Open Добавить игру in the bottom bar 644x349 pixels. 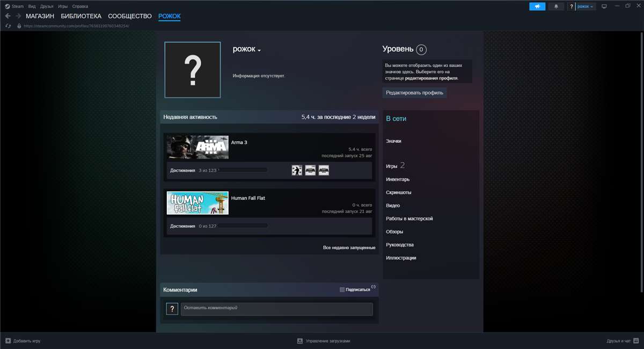[25, 340]
